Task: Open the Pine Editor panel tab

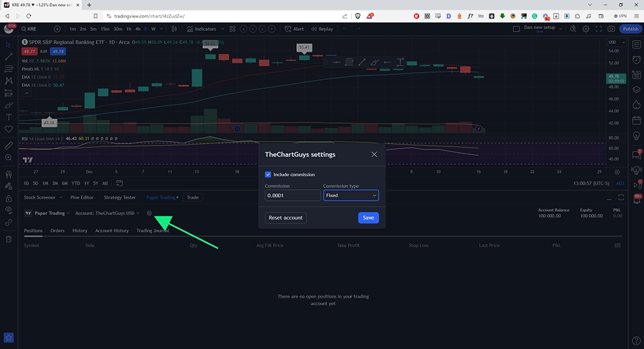Action: [x=82, y=198]
